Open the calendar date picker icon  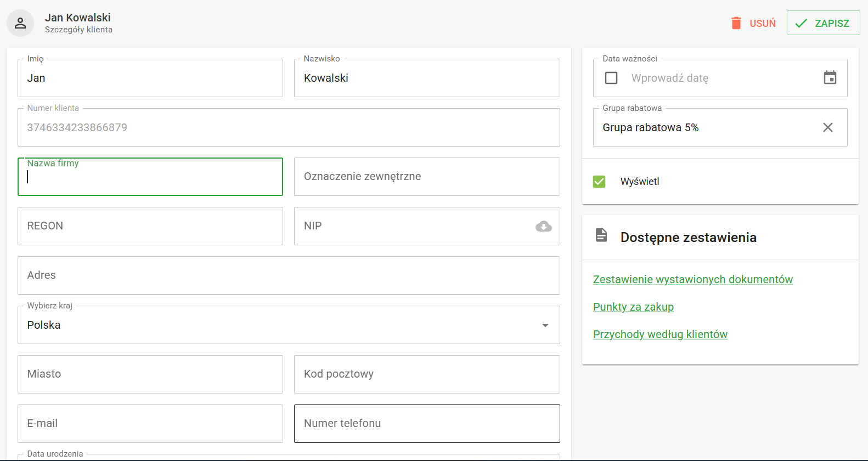tap(830, 78)
